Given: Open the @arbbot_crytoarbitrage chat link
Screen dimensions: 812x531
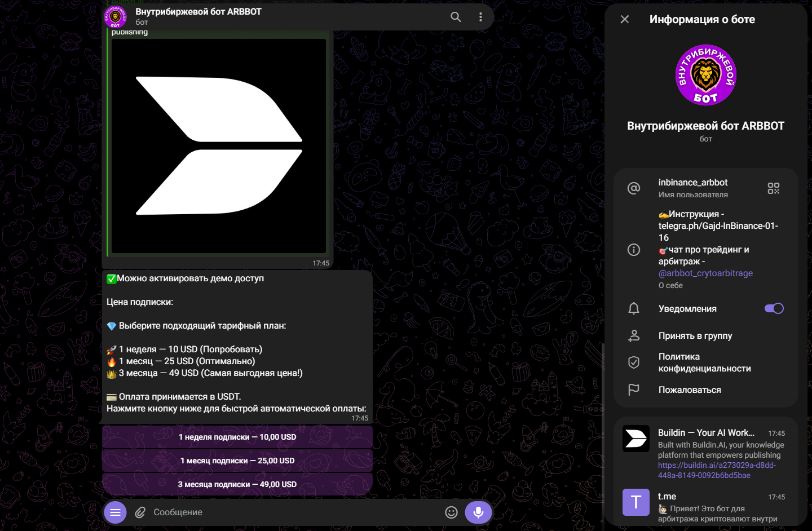Looking at the screenshot, I should pyautogui.click(x=705, y=273).
